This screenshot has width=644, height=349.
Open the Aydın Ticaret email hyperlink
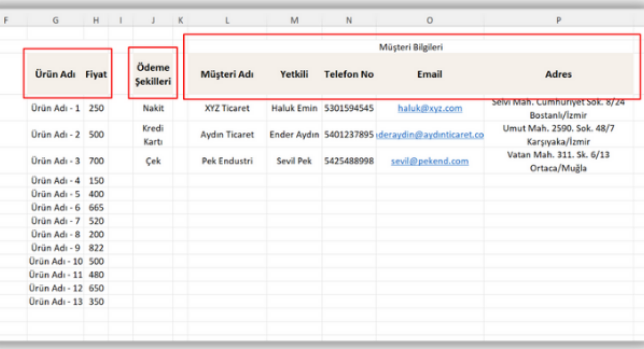tap(430, 135)
